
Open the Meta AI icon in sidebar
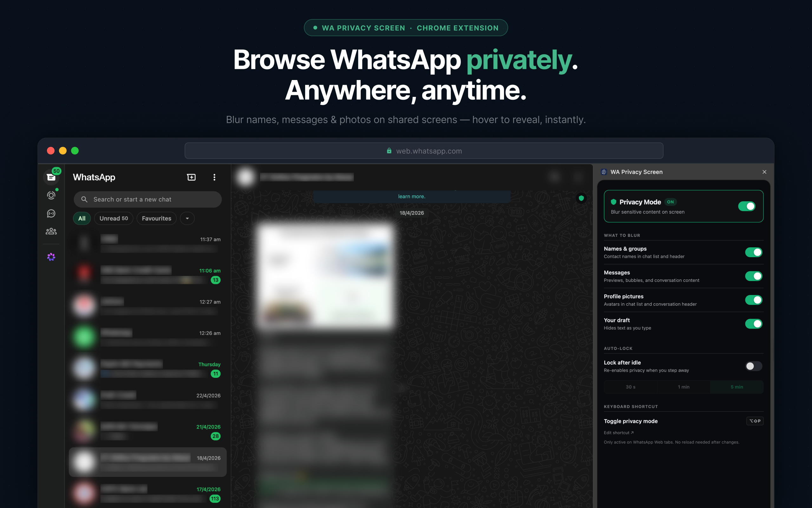[x=51, y=257]
